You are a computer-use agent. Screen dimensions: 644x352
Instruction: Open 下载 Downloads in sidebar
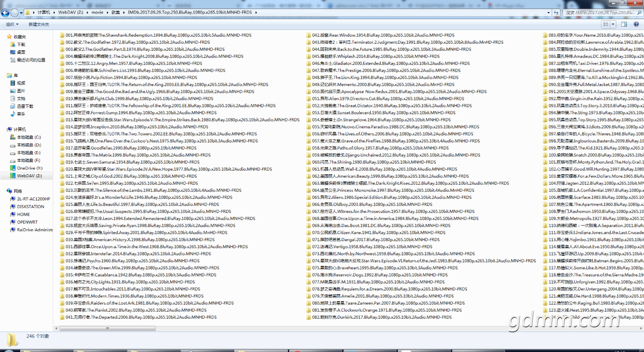click(x=21, y=44)
